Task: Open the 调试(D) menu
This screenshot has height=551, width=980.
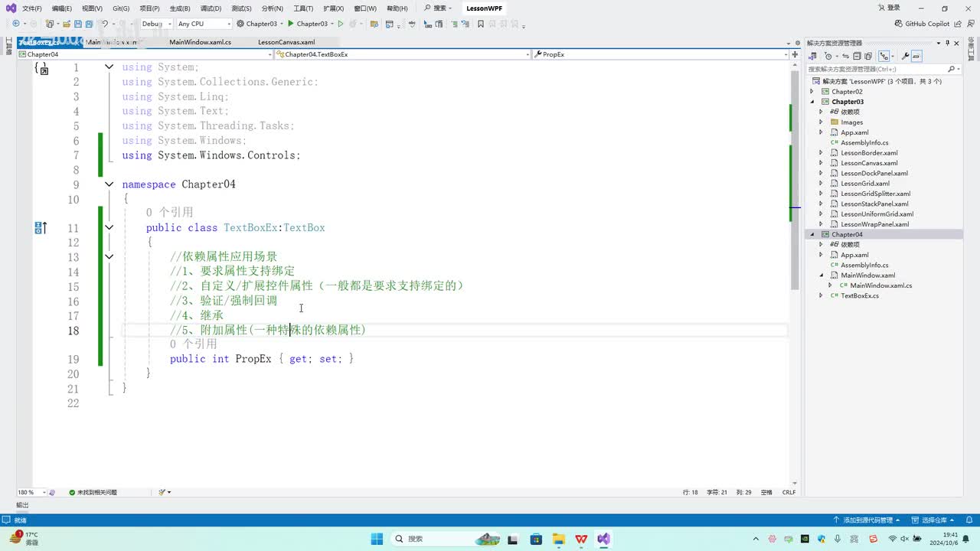Action: coord(211,8)
